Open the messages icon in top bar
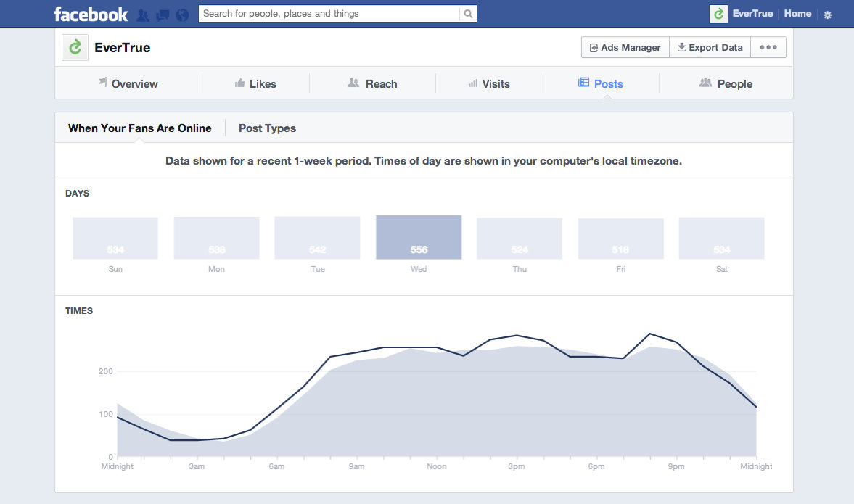This screenshot has height=504, width=854. [163, 15]
